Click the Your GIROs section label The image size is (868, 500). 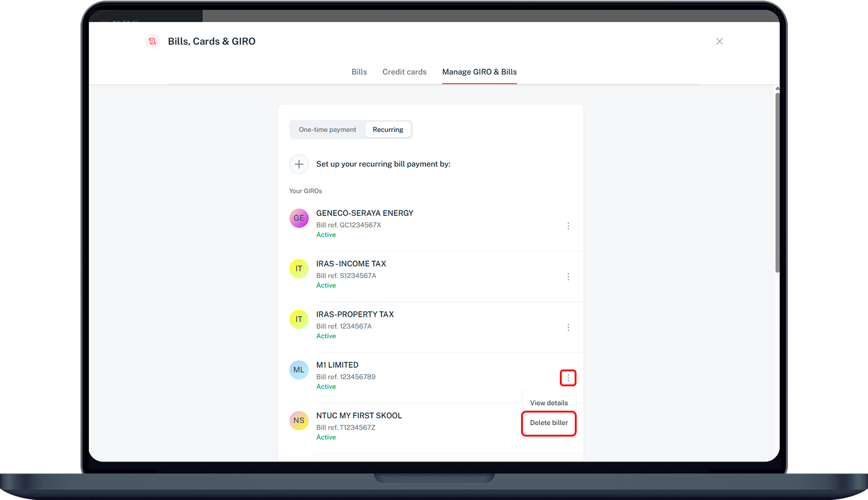[x=306, y=191]
